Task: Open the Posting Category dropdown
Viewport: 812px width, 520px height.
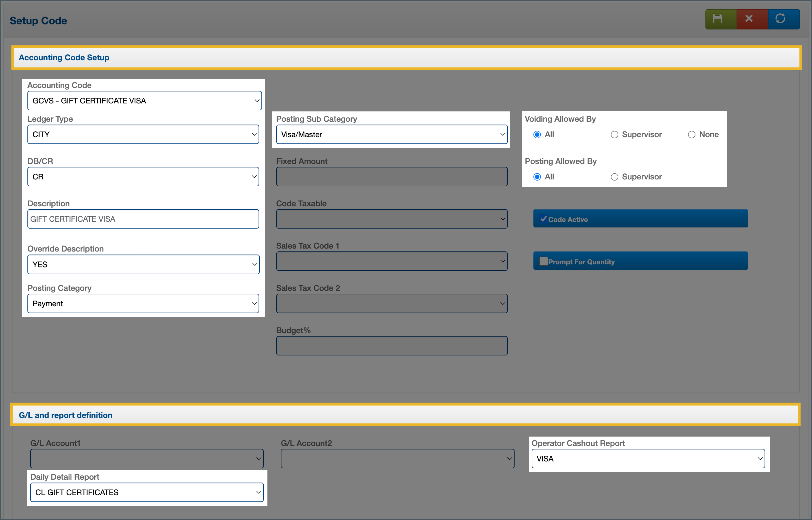Action: click(143, 303)
